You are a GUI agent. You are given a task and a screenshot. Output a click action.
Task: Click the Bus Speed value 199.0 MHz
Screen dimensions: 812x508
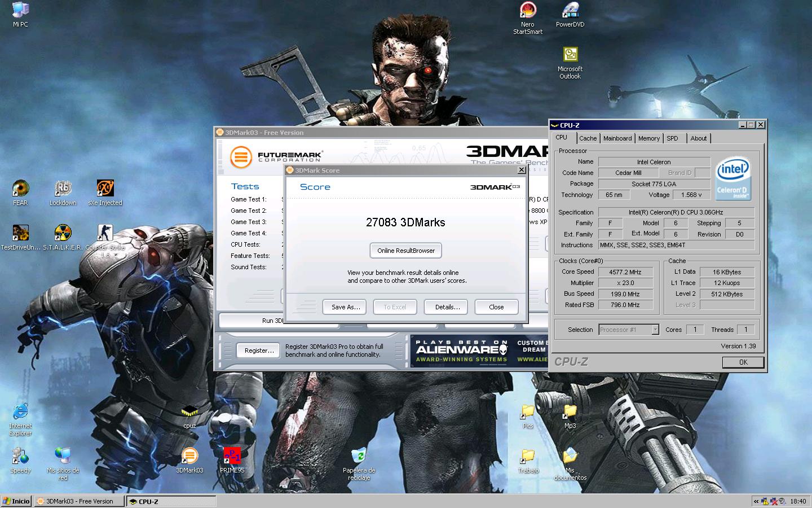coord(625,294)
